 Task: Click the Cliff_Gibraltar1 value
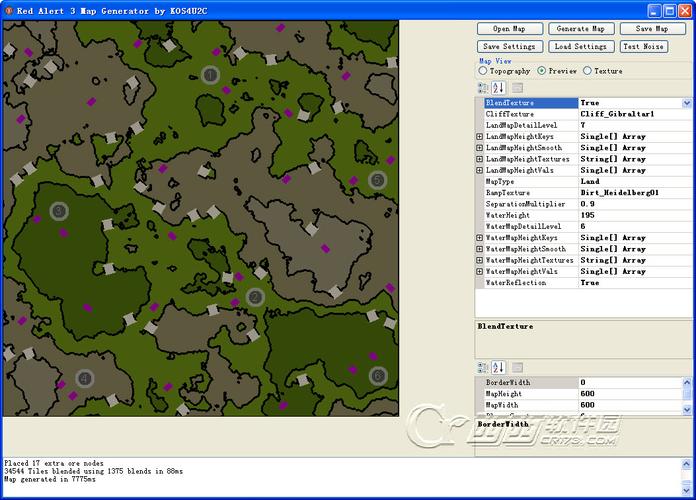pyautogui.click(x=617, y=114)
